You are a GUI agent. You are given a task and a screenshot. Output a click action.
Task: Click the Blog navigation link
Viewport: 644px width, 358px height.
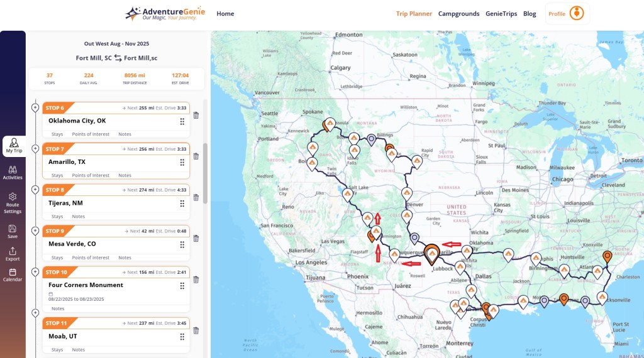[x=530, y=14]
